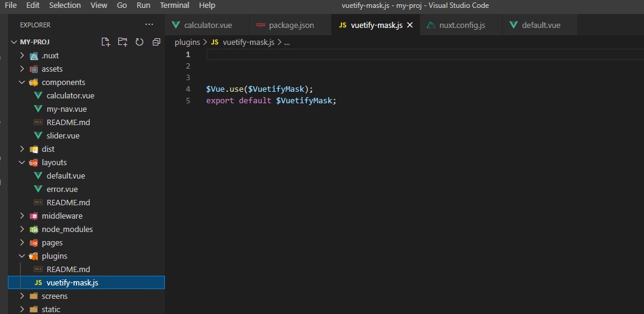Click the Vue icon beside slider.vue
The width and height of the screenshot is (644, 314).
[x=38, y=136]
